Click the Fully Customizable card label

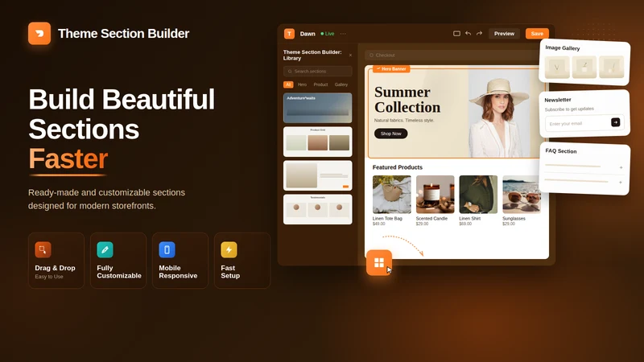pyautogui.click(x=119, y=272)
